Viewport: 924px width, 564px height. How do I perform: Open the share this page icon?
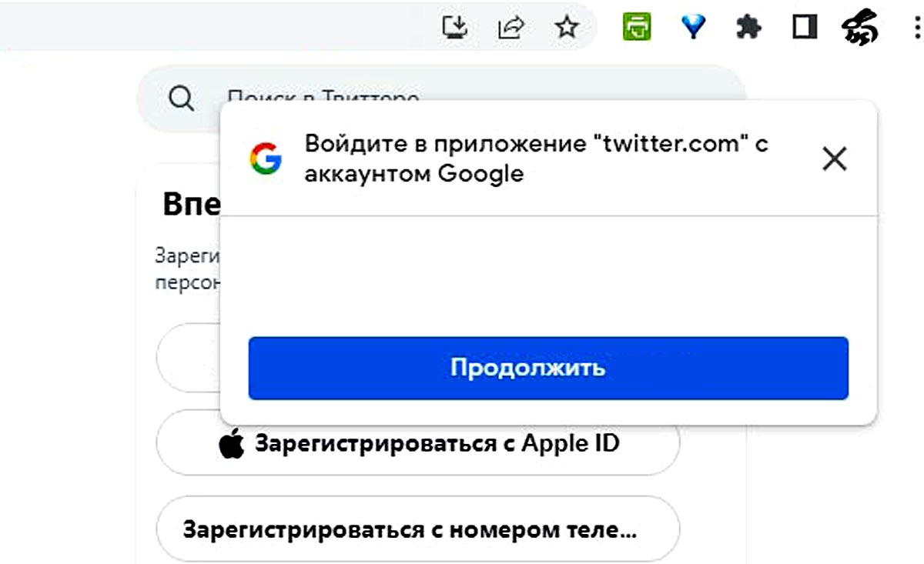511,28
